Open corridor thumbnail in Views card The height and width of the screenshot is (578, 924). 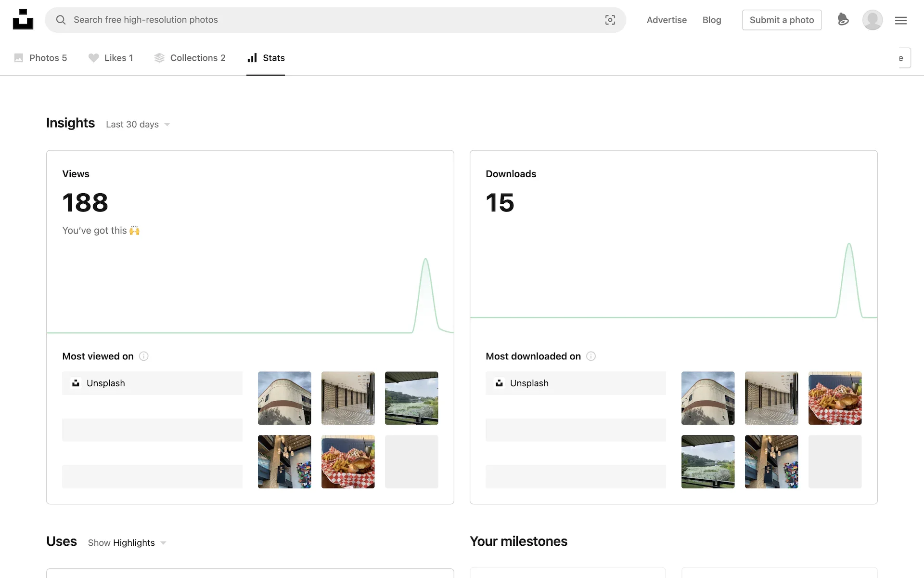point(348,398)
